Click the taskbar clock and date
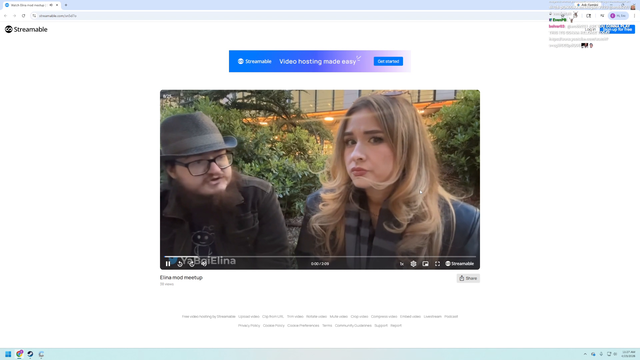The height and width of the screenshot is (360, 640). [629, 354]
